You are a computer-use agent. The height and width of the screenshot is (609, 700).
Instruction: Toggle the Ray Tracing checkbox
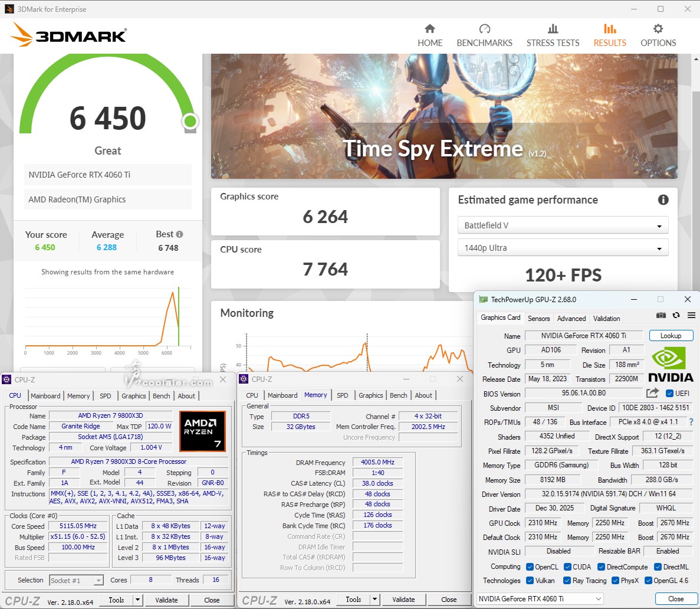coord(567,581)
